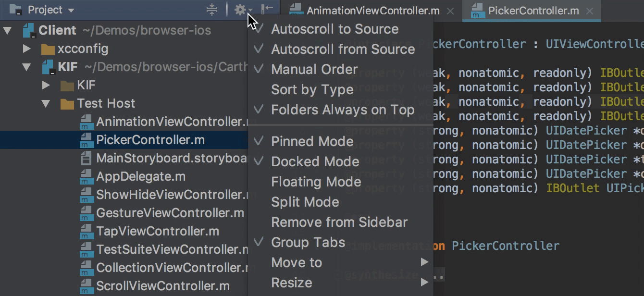
Task: Switch to AnimationViewController.m tab
Action: [372, 11]
